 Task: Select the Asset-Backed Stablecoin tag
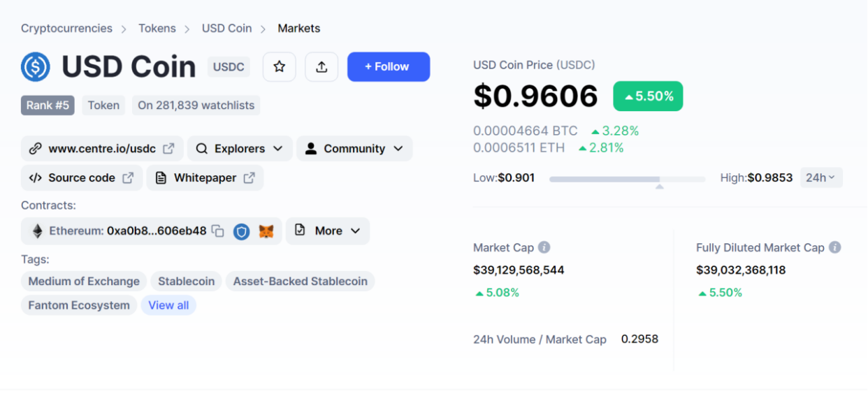[300, 282]
